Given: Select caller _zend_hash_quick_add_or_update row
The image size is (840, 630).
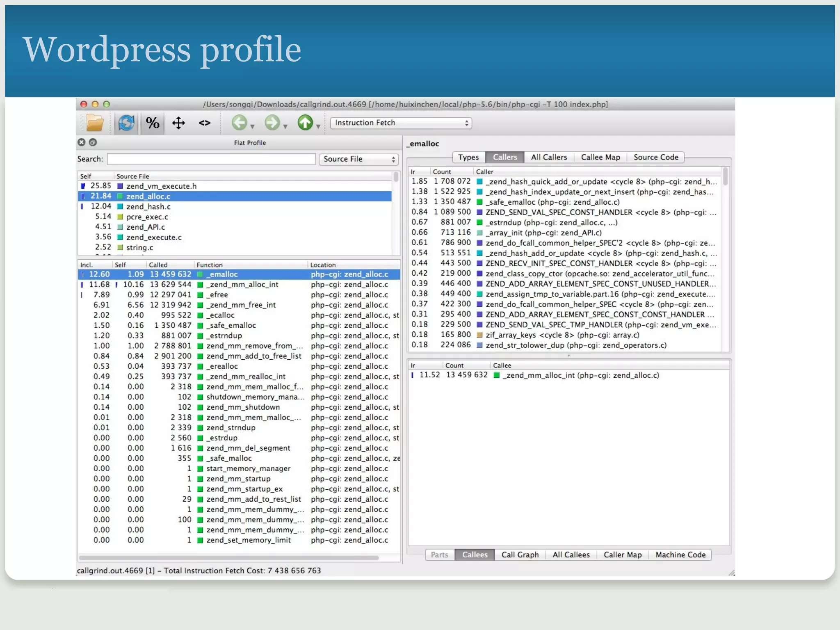Looking at the screenshot, I should pos(564,181).
